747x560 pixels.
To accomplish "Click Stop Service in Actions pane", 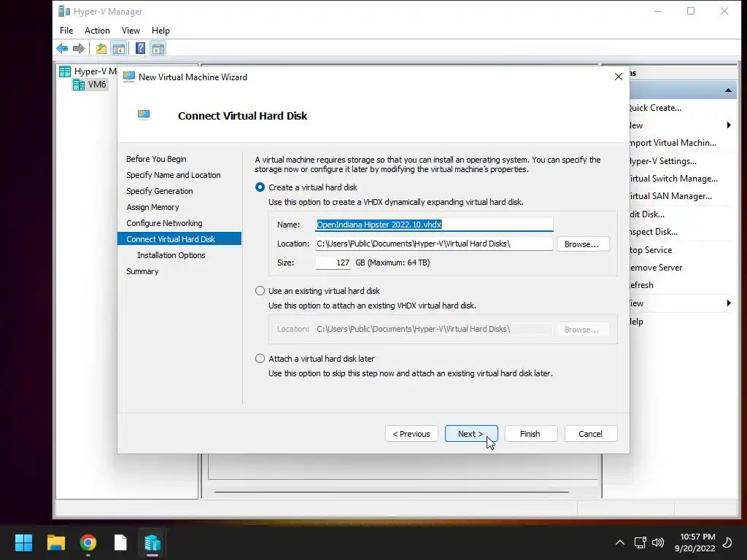I will 651,250.
